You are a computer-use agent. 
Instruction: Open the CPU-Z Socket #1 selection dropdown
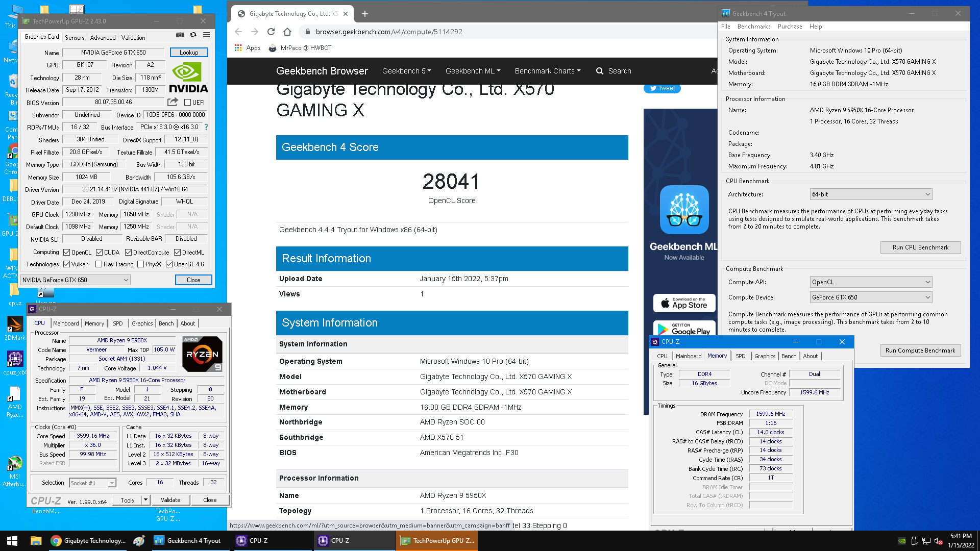click(93, 483)
